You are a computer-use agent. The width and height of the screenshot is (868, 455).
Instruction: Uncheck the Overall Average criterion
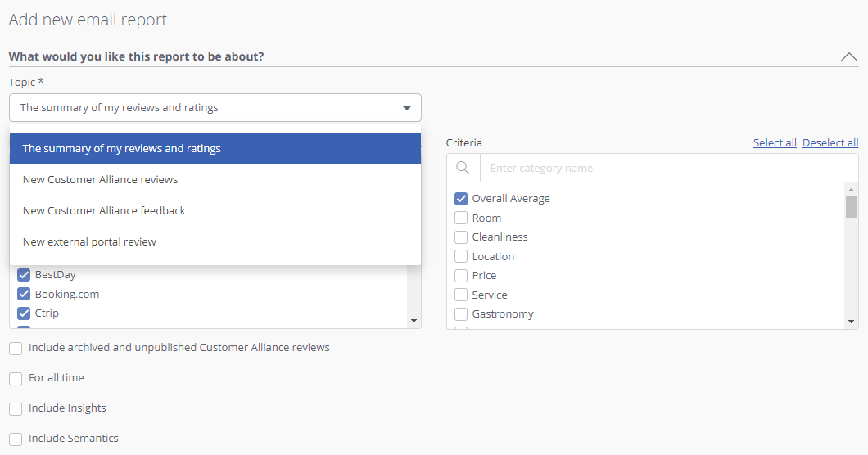pyautogui.click(x=461, y=198)
